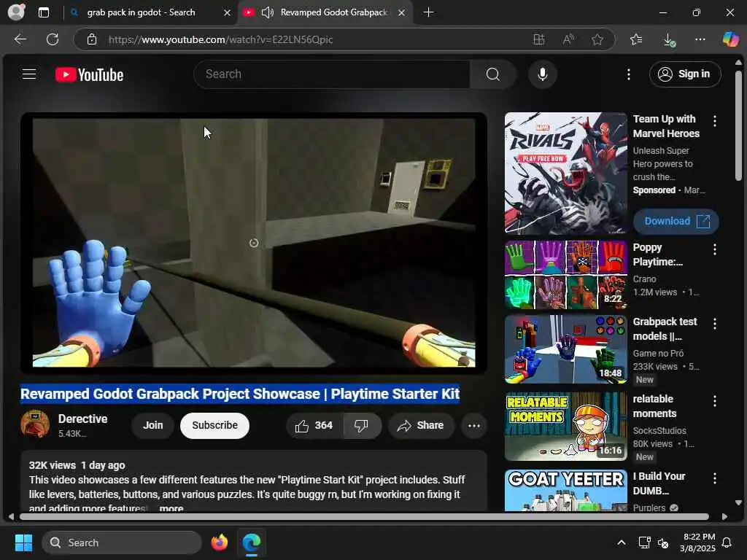Show hidden system tray icons chevron

pos(622,542)
